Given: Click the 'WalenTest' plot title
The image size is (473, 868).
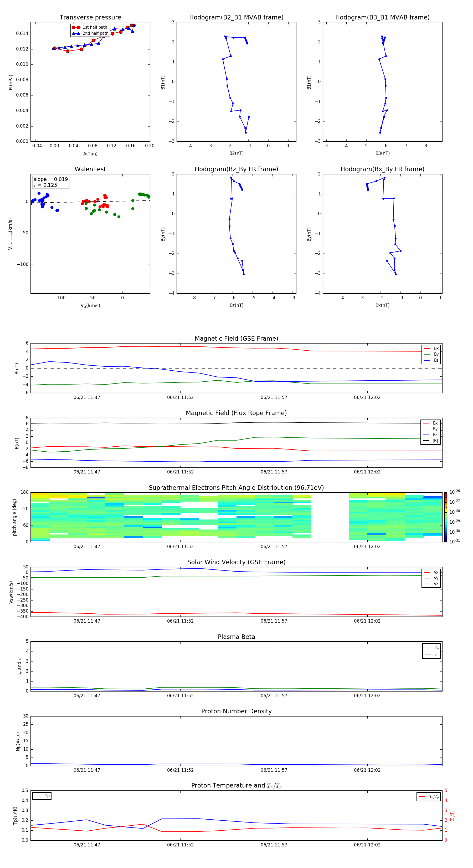Looking at the screenshot, I should [x=90, y=169].
